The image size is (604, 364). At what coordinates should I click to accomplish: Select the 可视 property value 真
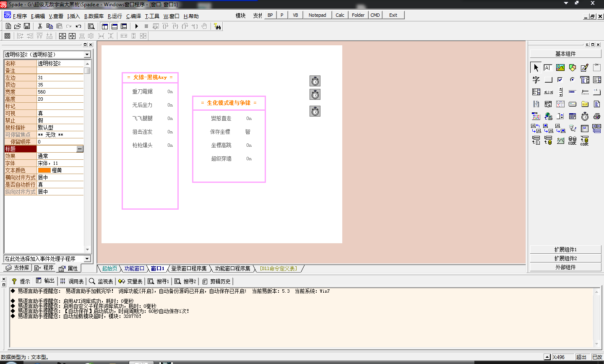[60, 113]
